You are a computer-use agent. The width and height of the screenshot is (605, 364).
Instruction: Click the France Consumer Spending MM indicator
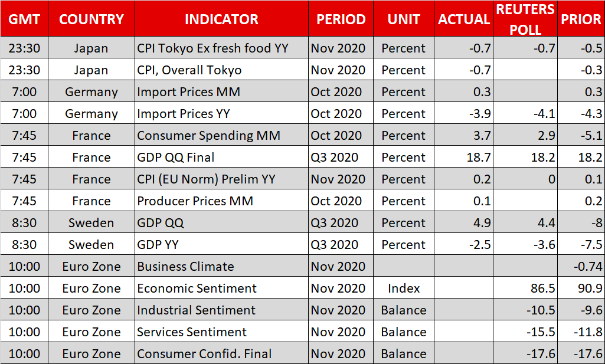208,136
